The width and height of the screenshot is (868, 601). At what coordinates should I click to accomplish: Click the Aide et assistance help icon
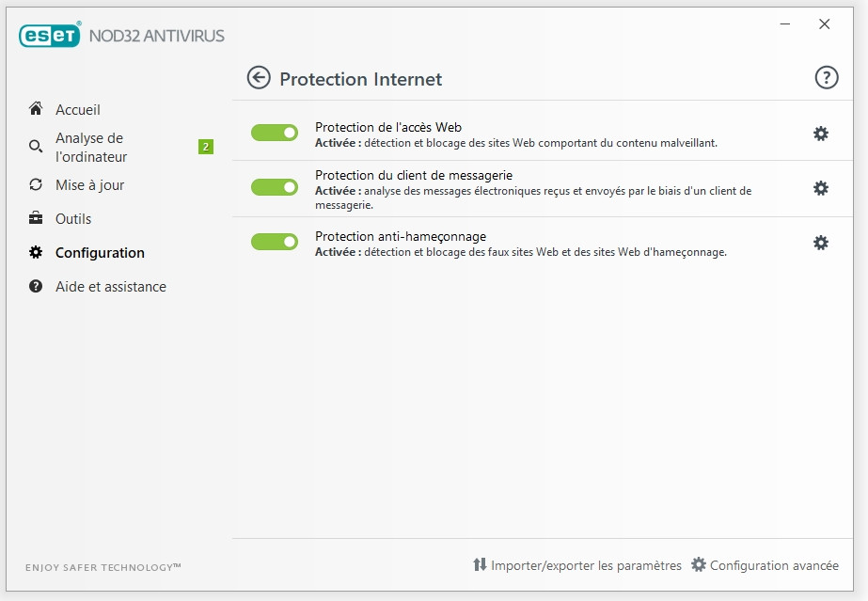(x=36, y=286)
